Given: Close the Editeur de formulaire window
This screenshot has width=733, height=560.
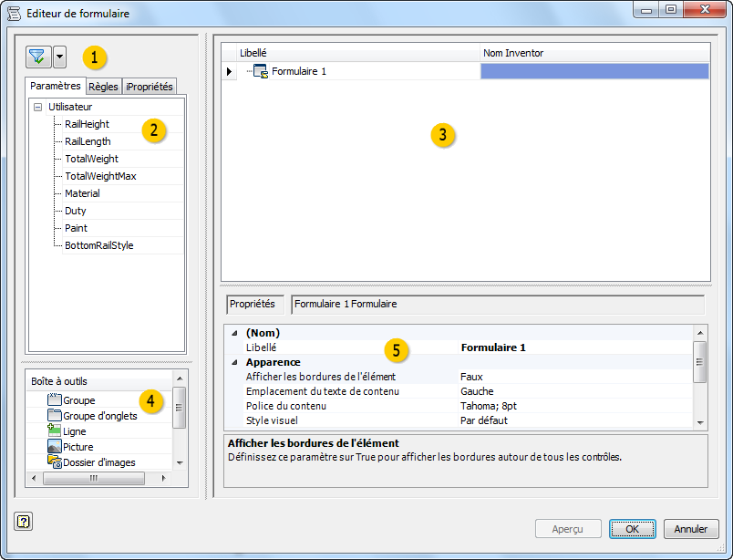Looking at the screenshot, I should point(705,9).
